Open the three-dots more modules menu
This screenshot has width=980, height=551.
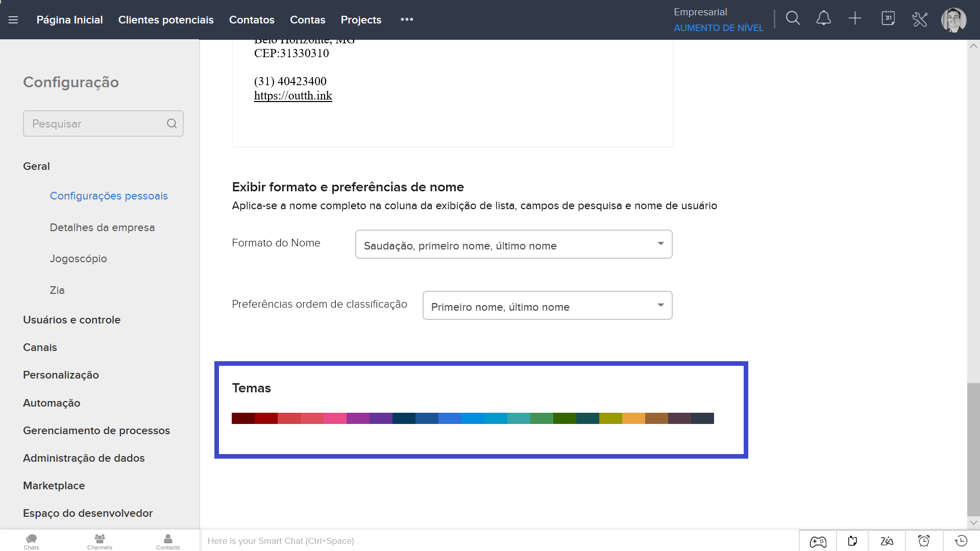point(407,19)
